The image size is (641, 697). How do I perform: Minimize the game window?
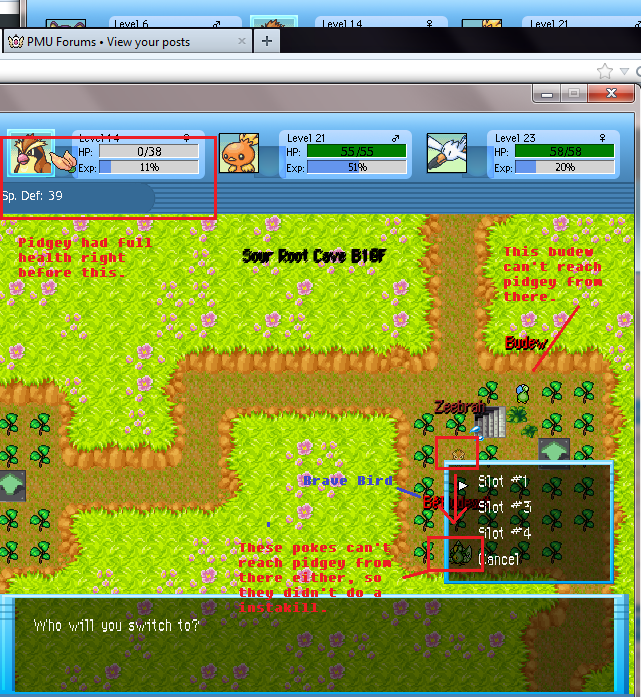[547, 94]
